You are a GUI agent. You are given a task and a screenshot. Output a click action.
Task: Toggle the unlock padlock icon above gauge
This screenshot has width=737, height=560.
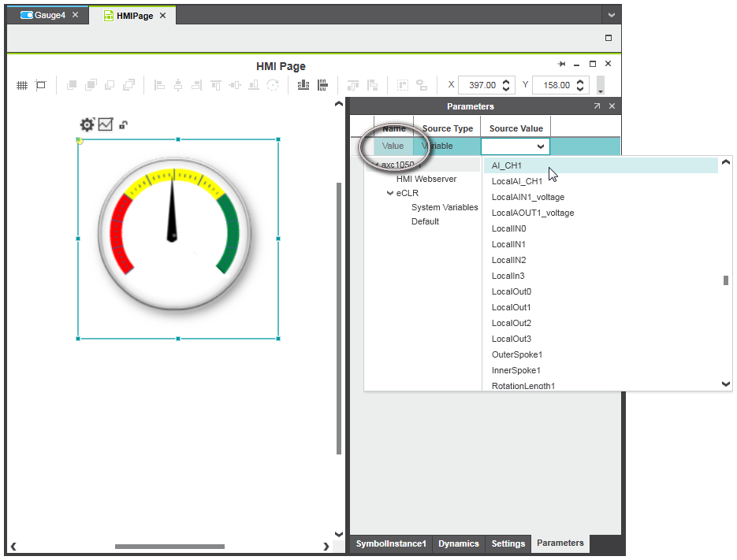(124, 124)
